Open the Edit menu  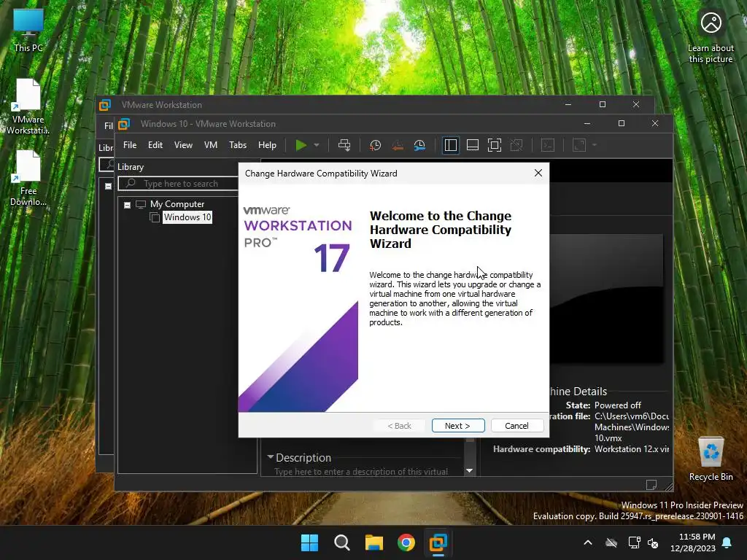tap(155, 145)
